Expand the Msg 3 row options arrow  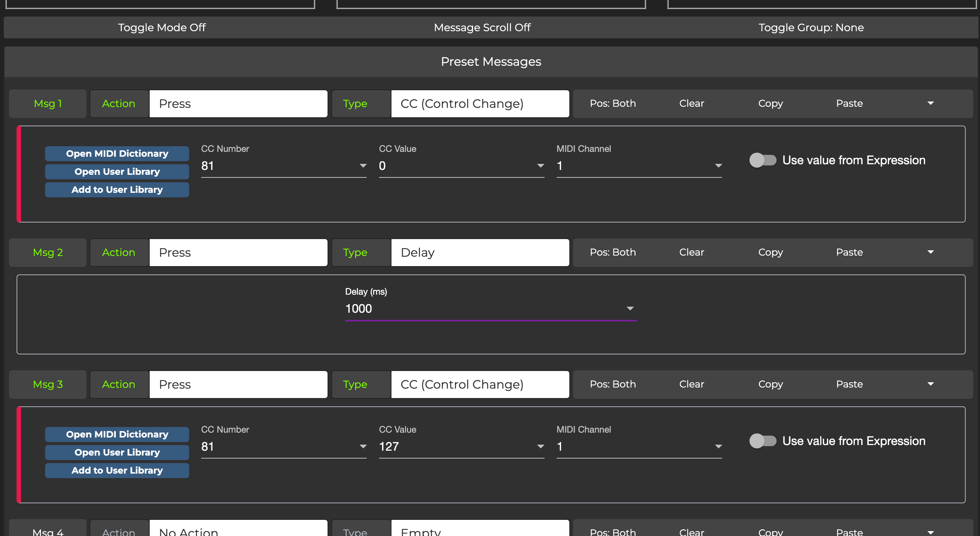pos(930,384)
